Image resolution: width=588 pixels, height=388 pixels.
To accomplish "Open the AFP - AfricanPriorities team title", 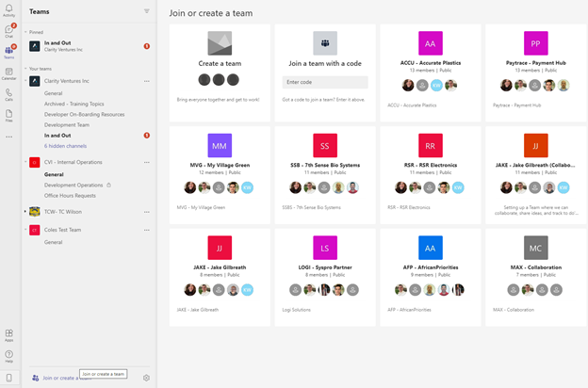I will (x=431, y=267).
